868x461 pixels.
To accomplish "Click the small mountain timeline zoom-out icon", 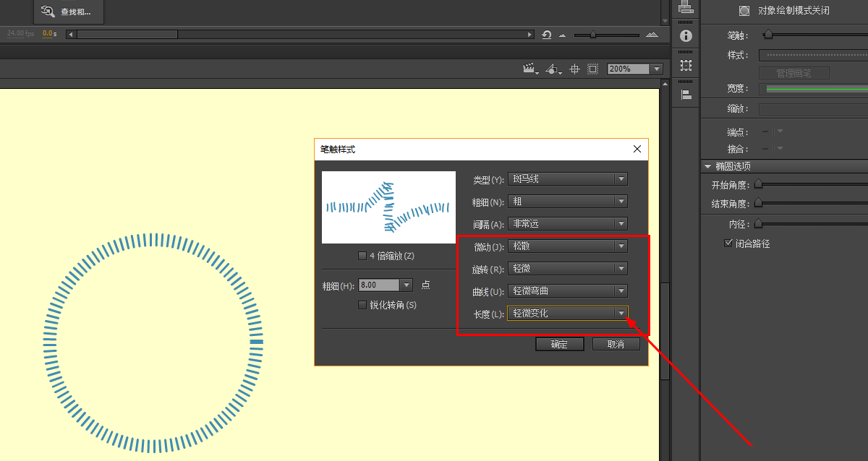I will pos(562,35).
